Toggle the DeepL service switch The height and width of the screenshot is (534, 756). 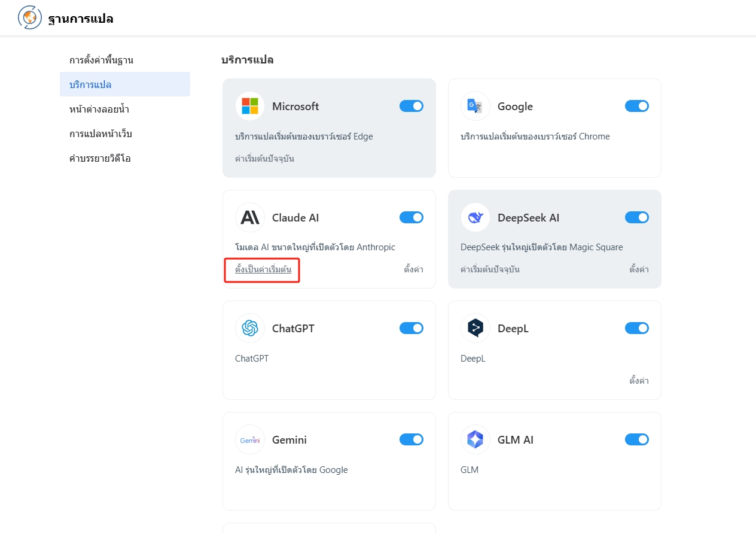click(x=637, y=328)
